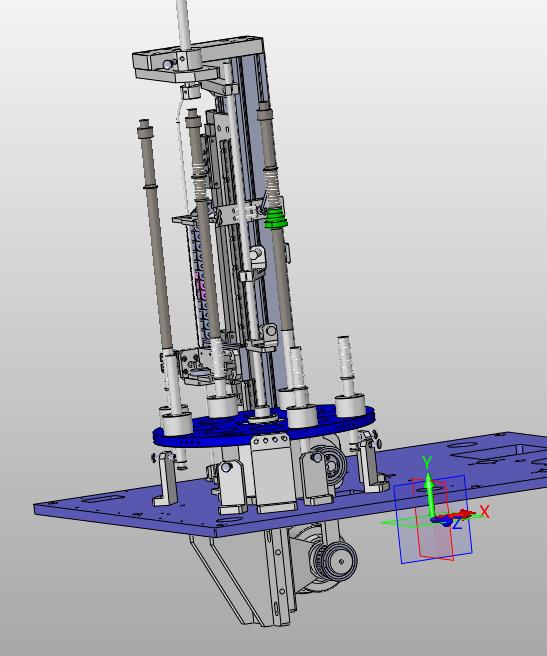547x656 pixels.
Task: Select the dark blue circular carousel plate
Action: pos(265,426)
